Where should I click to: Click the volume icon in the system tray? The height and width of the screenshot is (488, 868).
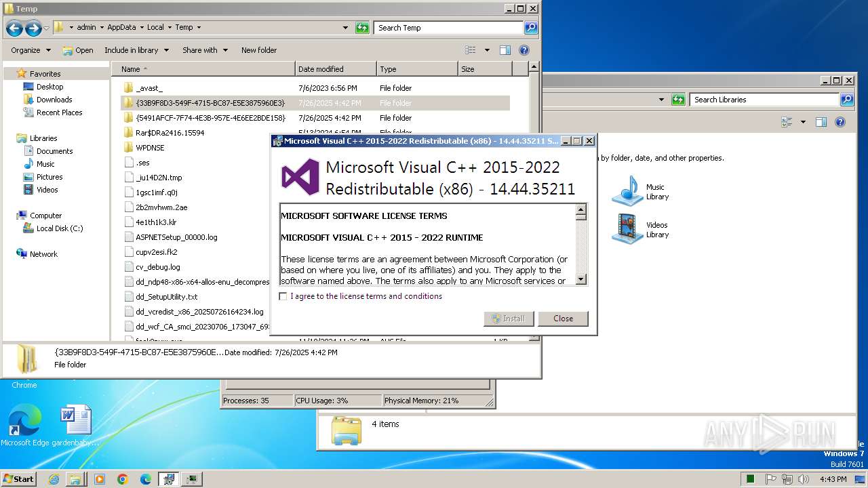(x=803, y=479)
